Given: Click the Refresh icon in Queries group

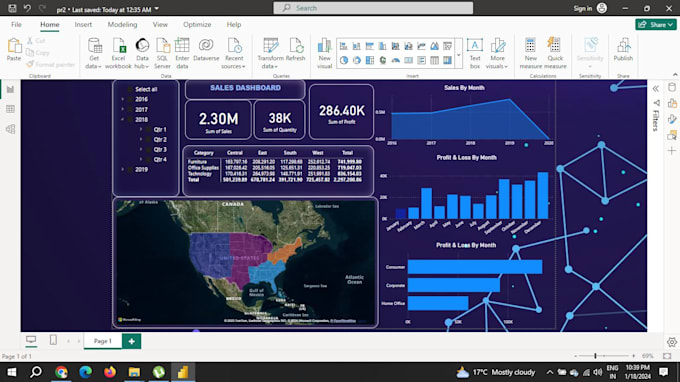Looking at the screenshot, I should coord(296,46).
